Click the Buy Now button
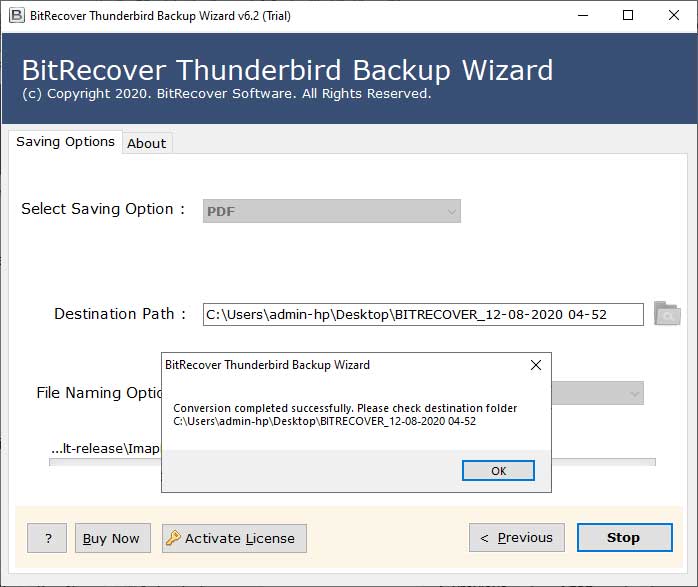The image size is (698, 587). point(111,538)
